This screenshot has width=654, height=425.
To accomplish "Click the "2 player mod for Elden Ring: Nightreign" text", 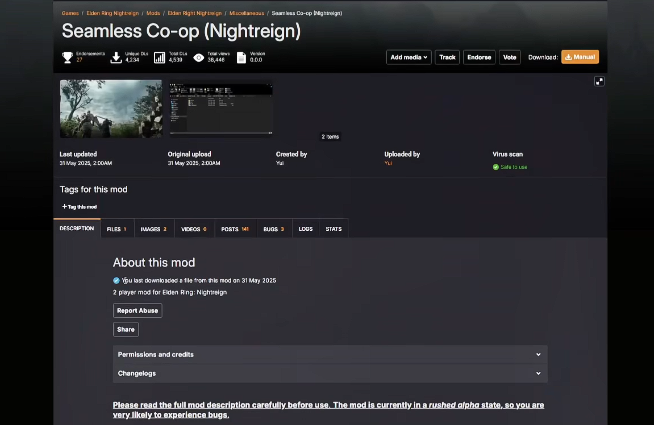I will point(170,292).
